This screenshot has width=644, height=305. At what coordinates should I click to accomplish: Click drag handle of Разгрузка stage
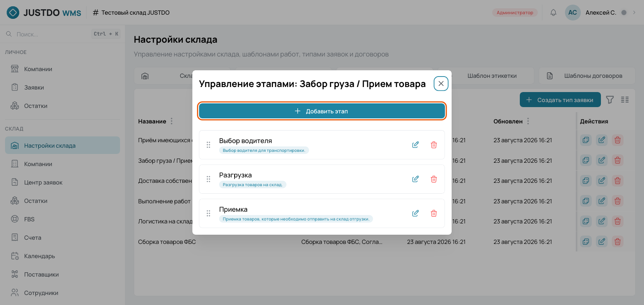click(x=208, y=179)
